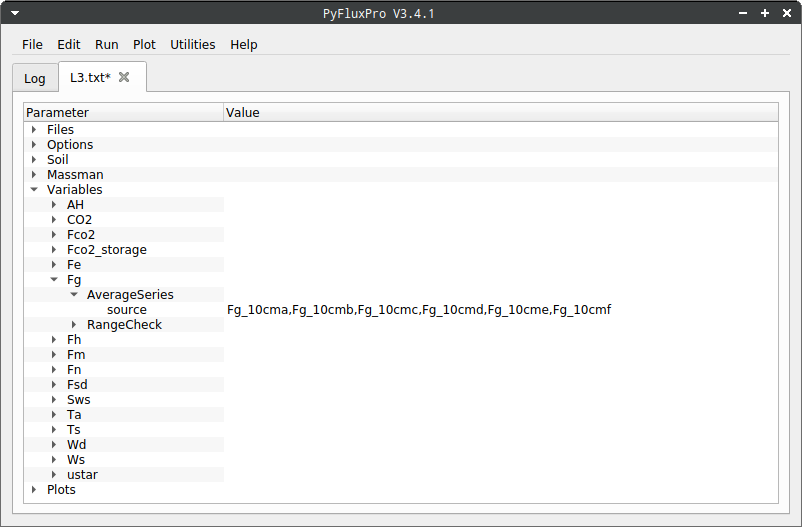
Task: Select the AverageSeries item label
Action: [x=130, y=295]
